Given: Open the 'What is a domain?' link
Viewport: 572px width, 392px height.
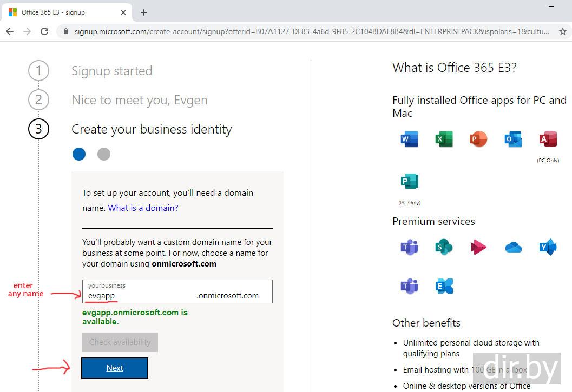Looking at the screenshot, I should pyautogui.click(x=143, y=208).
